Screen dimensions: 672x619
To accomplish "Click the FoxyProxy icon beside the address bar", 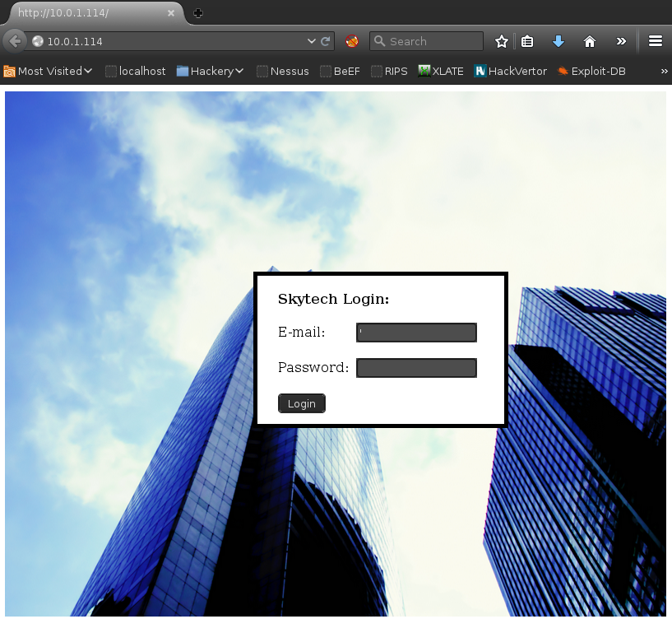I will pyautogui.click(x=351, y=40).
